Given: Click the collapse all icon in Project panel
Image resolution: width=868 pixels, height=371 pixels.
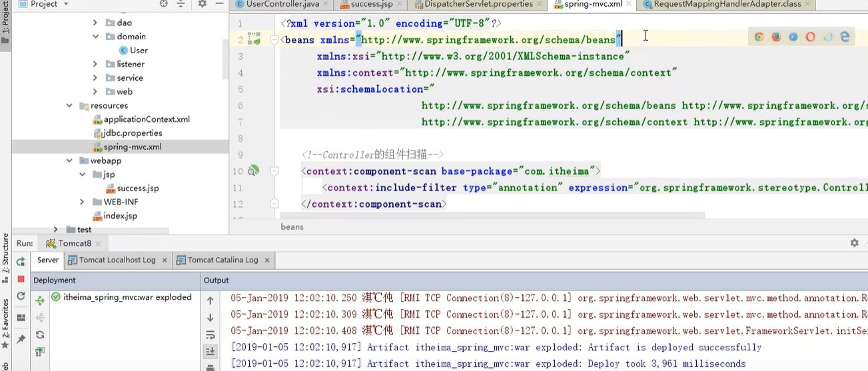Looking at the screenshot, I should point(181,4).
